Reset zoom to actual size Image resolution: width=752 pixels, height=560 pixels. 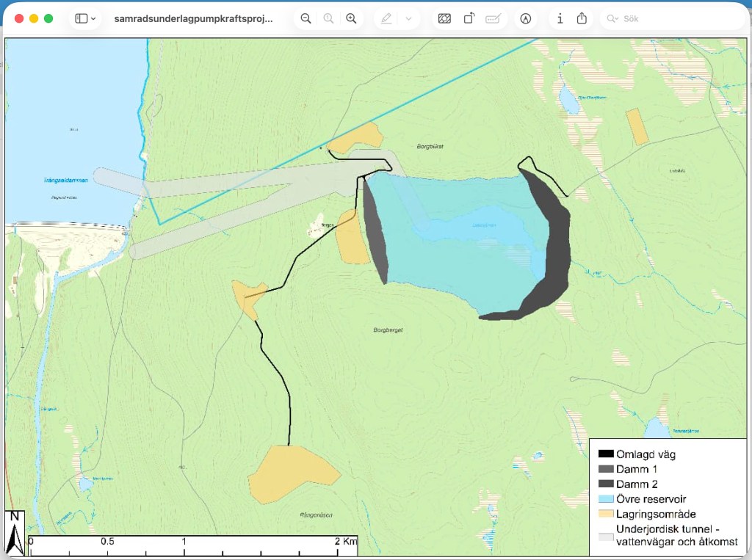point(328,18)
